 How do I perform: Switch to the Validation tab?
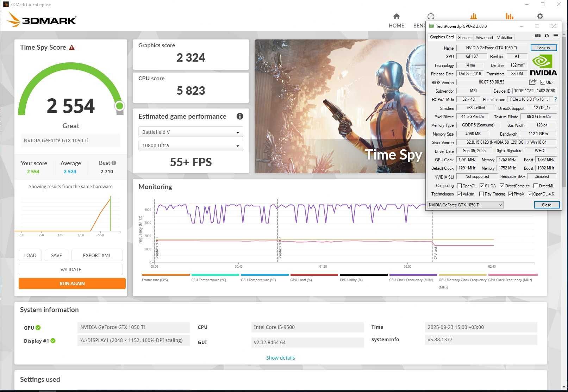point(505,38)
